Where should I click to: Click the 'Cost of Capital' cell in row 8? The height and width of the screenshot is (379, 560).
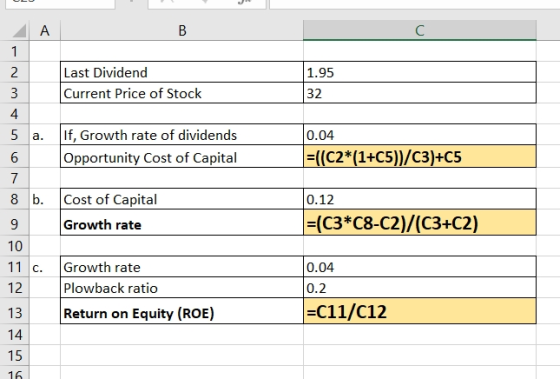point(182,199)
